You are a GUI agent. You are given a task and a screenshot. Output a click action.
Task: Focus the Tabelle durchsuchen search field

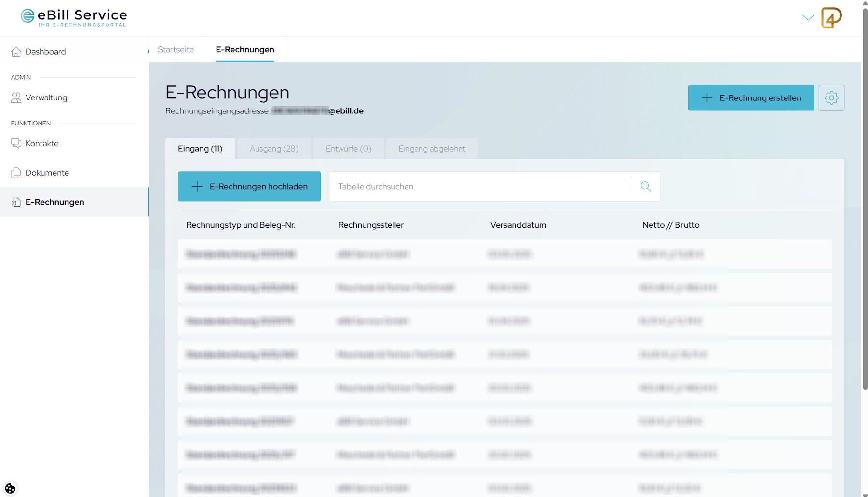tap(480, 186)
